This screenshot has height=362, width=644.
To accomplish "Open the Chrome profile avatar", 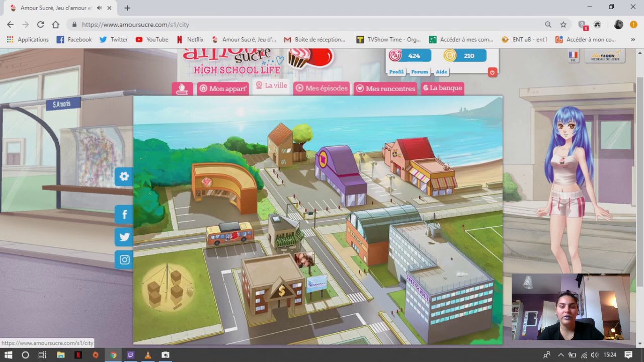I will (618, 24).
